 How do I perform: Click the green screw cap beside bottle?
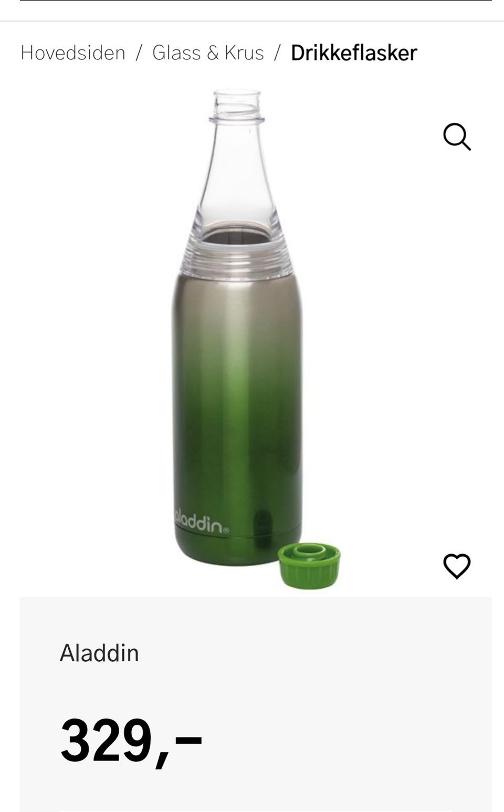pos(309,566)
